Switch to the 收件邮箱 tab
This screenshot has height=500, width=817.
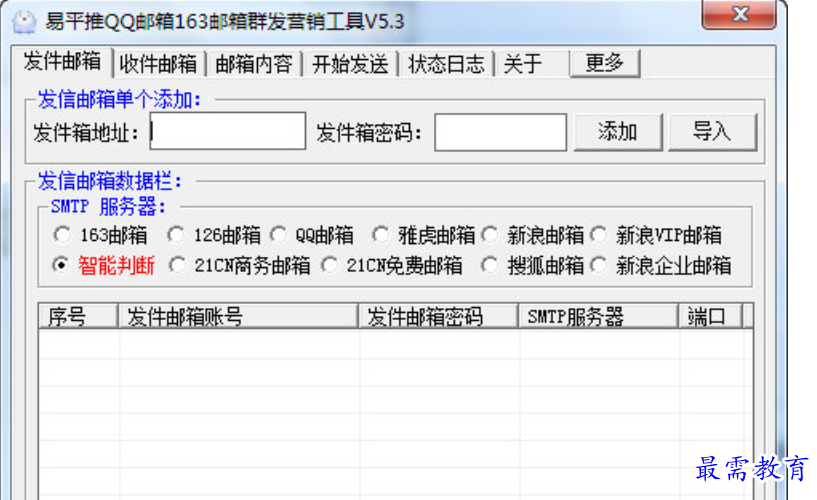158,64
